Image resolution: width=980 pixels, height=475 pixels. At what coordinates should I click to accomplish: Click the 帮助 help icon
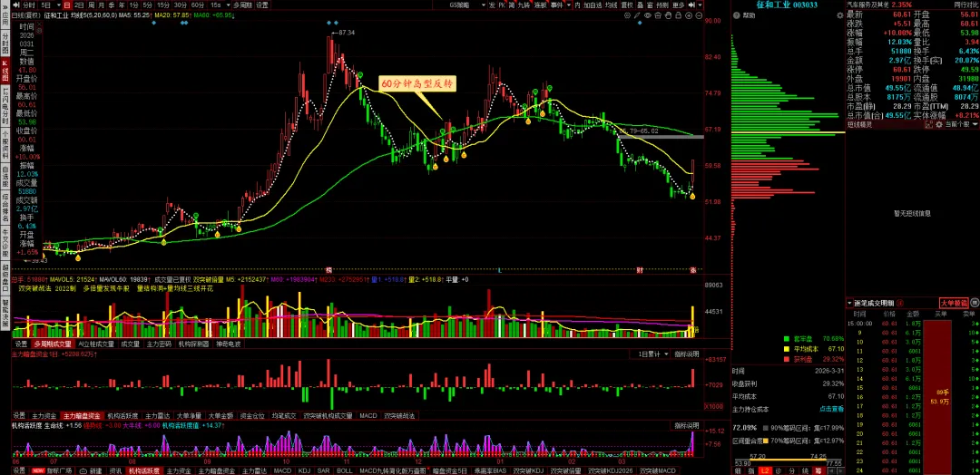tap(736, 15)
